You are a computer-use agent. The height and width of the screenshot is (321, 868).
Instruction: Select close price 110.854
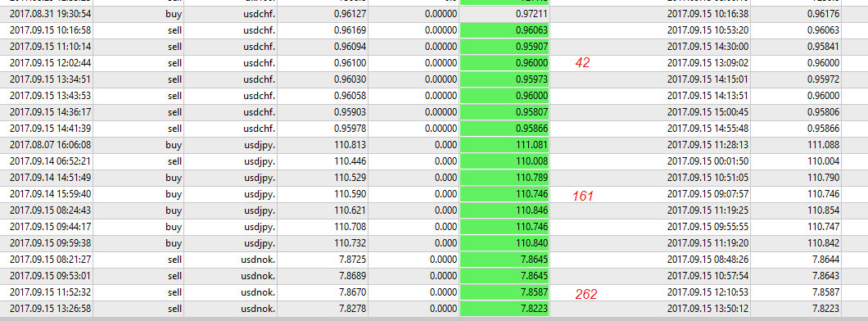coord(825,210)
